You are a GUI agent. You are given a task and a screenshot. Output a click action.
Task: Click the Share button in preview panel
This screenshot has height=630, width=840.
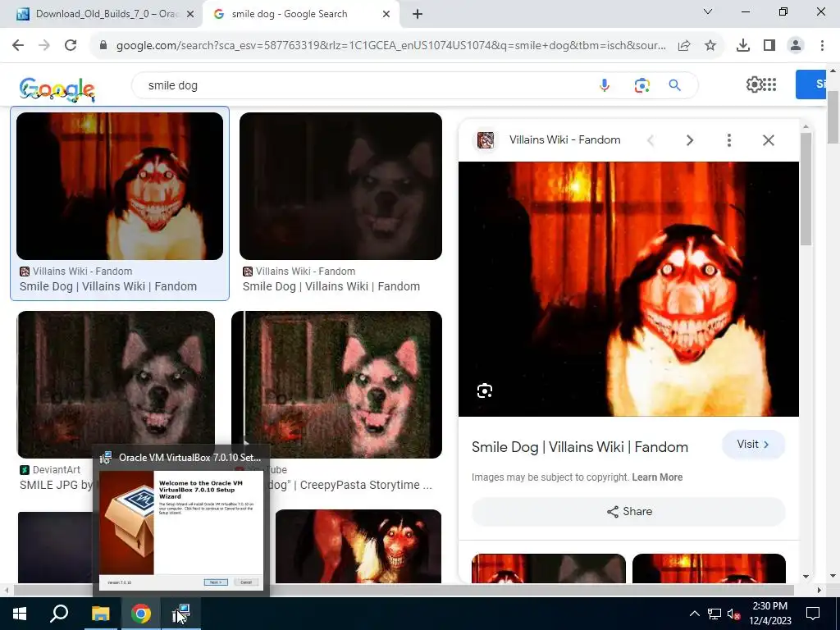[629, 512]
